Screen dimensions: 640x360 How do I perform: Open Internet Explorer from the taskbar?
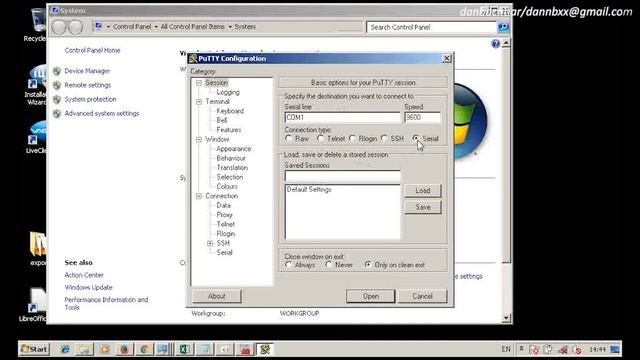click(x=65, y=349)
